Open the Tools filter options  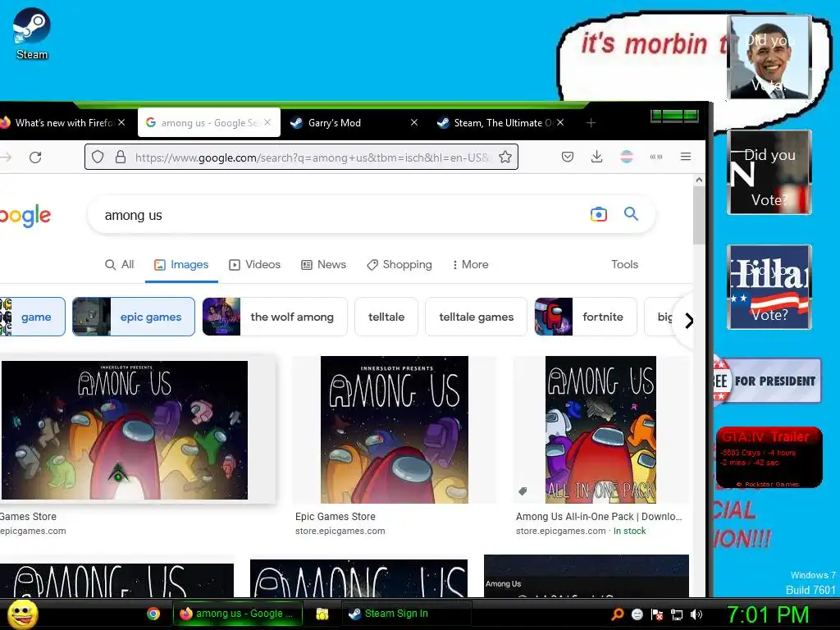pos(624,265)
